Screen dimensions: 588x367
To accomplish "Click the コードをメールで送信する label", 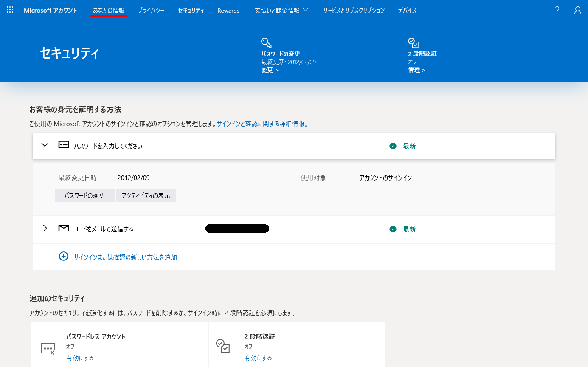I will pos(104,229).
